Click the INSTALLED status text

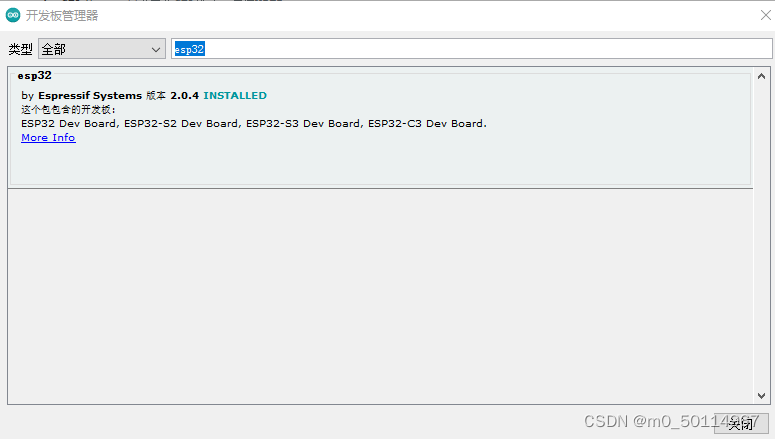pyautogui.click(x=235, y=95)
